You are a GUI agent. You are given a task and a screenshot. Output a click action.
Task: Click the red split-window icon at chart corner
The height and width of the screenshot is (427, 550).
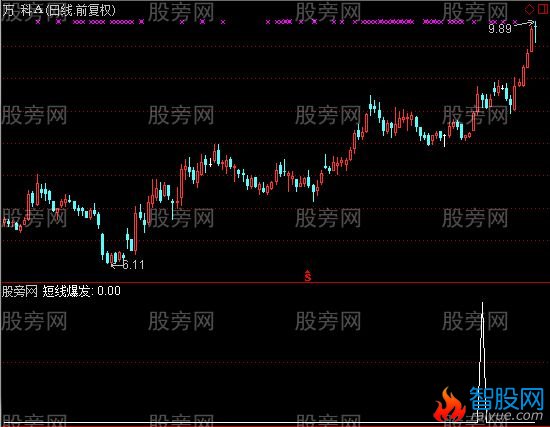pyautogui.click(x=543, y=9)
